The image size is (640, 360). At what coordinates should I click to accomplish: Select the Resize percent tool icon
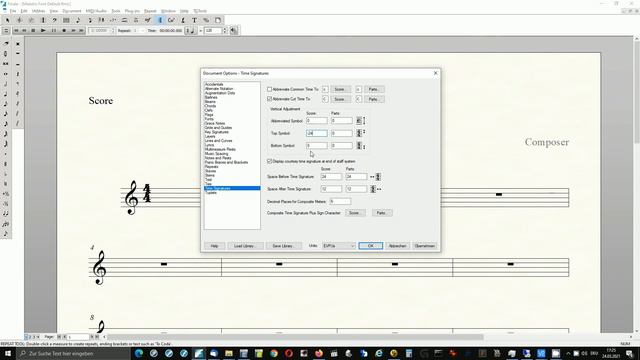pos(206,20)
